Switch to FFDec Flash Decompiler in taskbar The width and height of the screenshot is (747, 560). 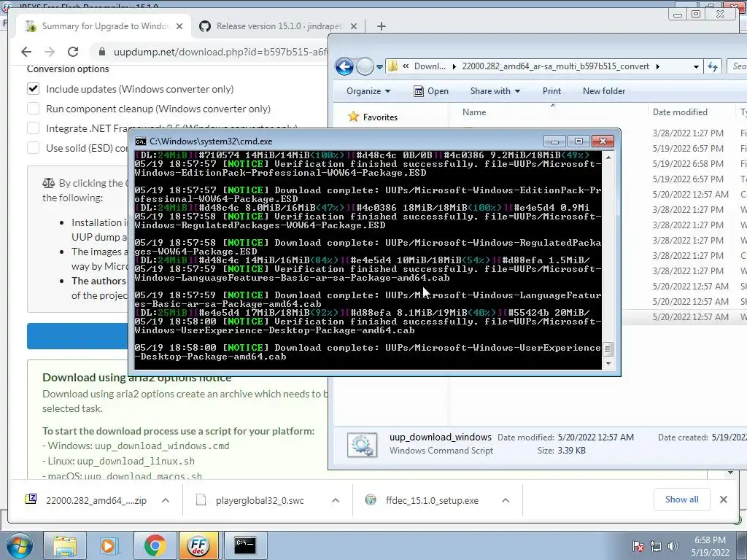pyautogui.click(x=198, y=545)
